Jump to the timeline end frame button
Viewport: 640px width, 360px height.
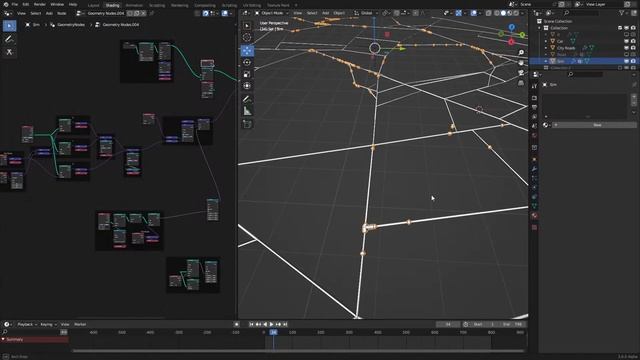285,324
